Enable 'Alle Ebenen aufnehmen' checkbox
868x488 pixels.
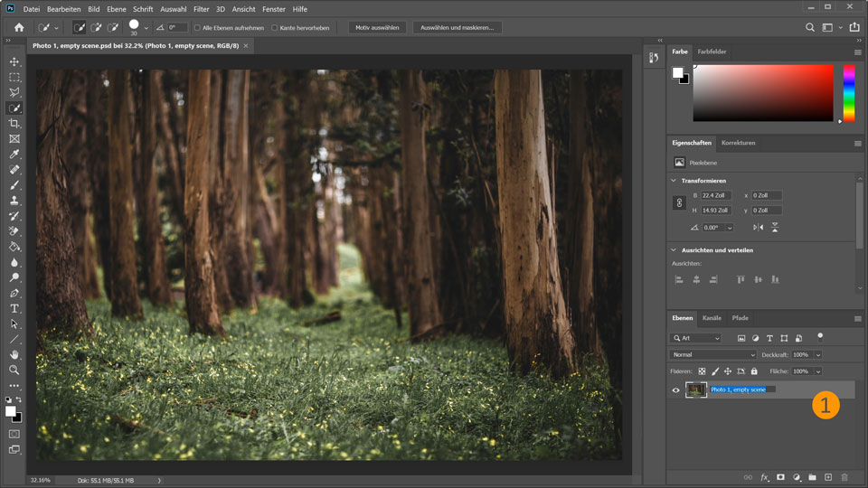pyautogui.click(x=197, y=28)
